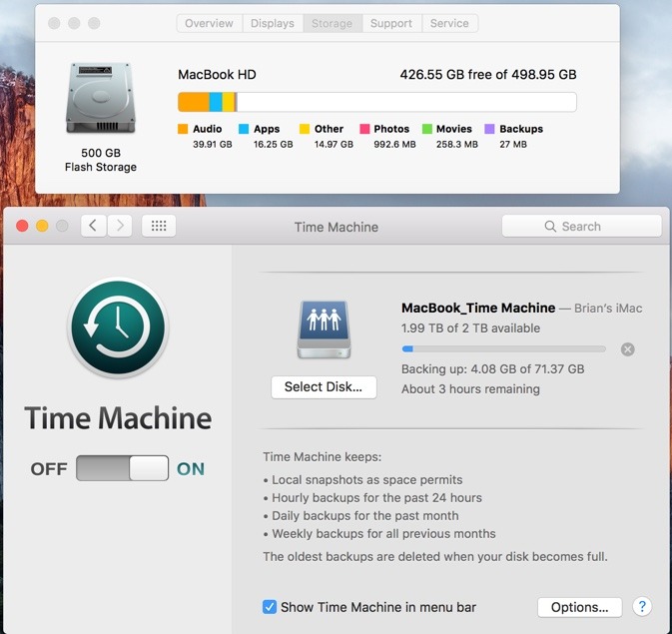Go forward with the right chevron button
Screen dimensions: 672x634
(120, 226)
